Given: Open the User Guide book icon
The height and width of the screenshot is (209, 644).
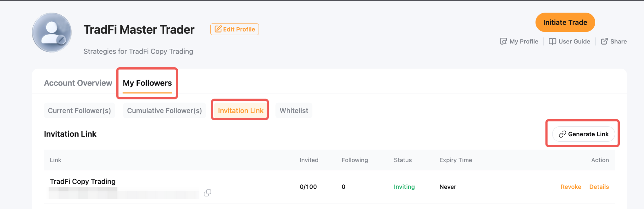Looking at the screenshot, I should pos(552,42).
